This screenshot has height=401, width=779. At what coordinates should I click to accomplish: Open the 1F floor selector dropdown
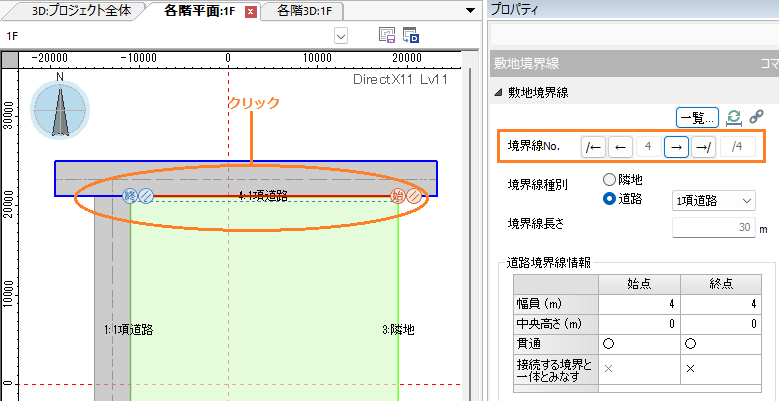[x=341, y=35]
